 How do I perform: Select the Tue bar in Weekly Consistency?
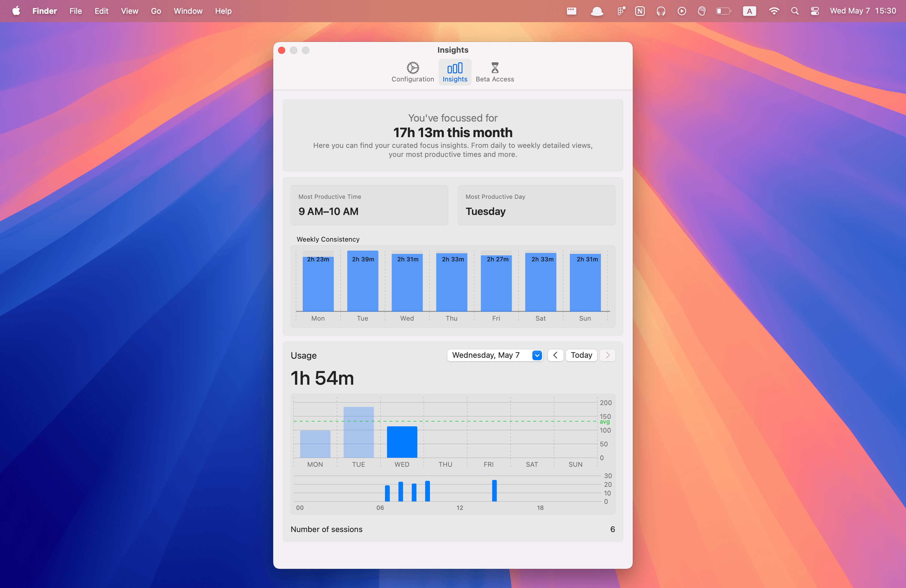(x=363, y=281)
